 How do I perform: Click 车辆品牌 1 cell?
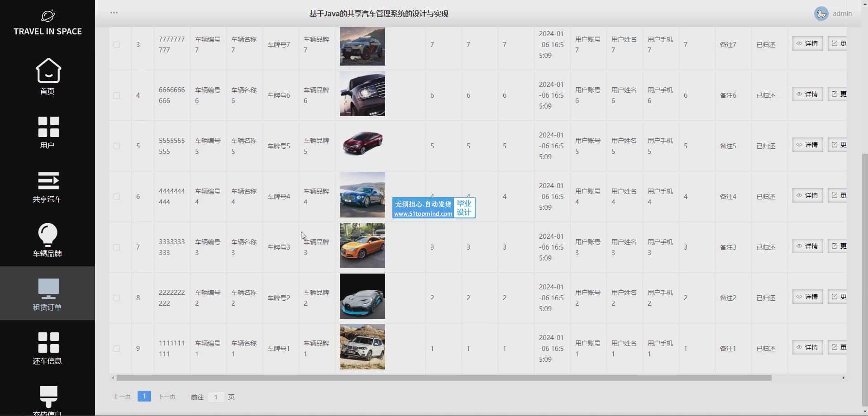pyautogui.click(x=316, y=349)
